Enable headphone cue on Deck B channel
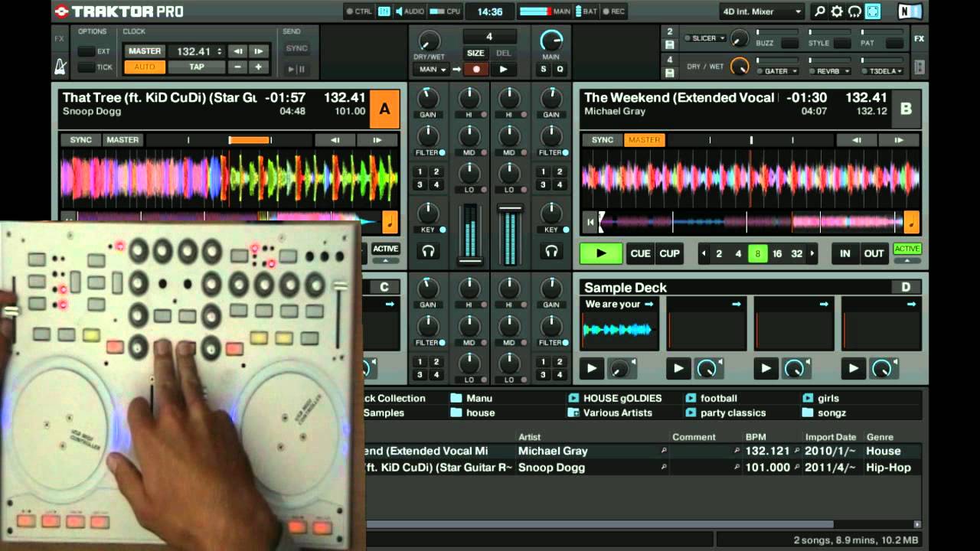Viewport: 980px width, 551px height. coord(551,251)
